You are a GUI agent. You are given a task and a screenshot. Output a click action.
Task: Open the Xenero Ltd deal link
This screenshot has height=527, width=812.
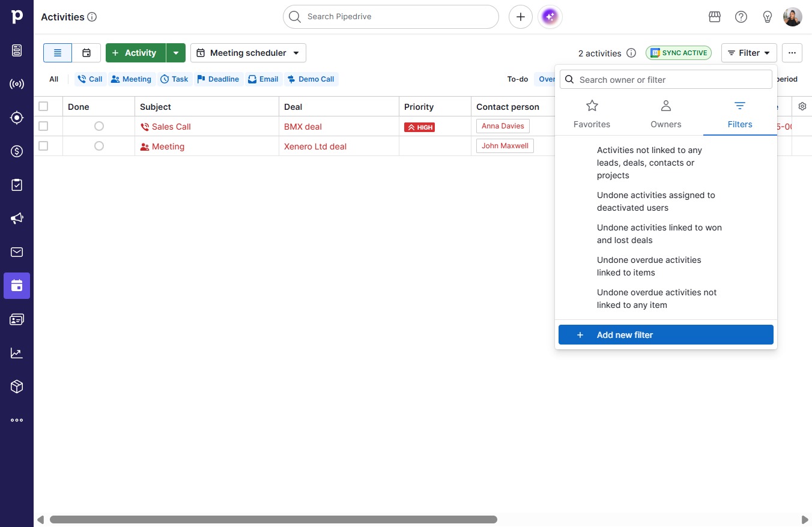pyautogui.click(x=315, y=146)
